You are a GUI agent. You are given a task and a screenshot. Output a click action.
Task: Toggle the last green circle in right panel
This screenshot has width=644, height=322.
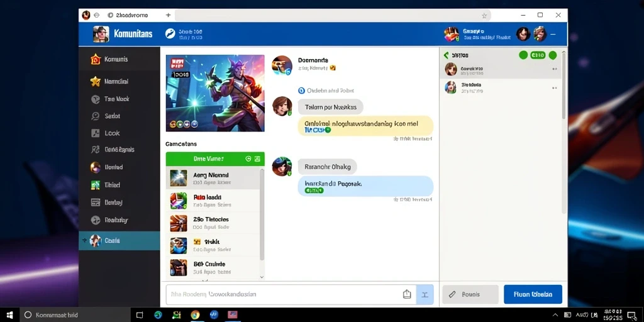pyautogui.click(x=553, y=55)
